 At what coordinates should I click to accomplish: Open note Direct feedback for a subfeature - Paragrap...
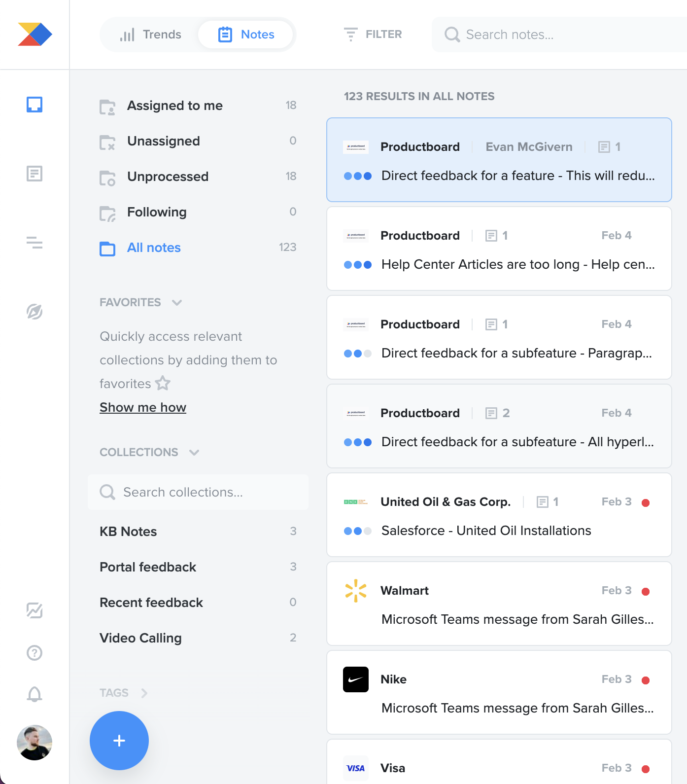click(x=499, y=337)
